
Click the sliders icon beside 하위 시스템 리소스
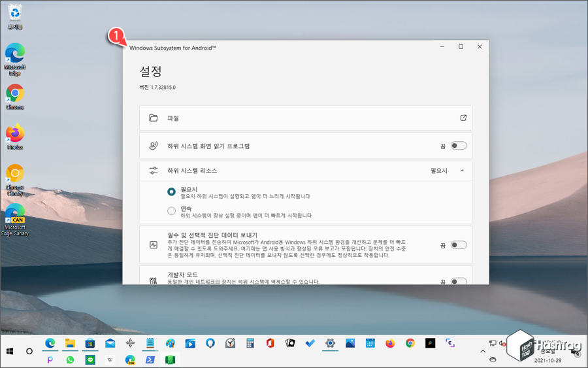click(x=154, y=171)
